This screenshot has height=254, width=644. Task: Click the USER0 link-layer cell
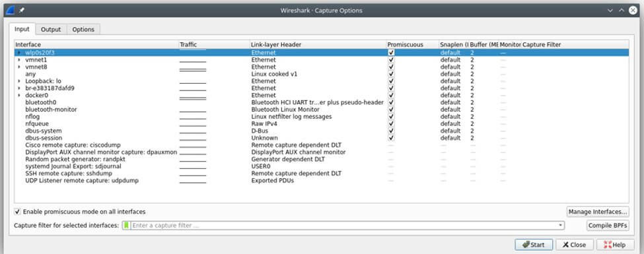point(261,166)
